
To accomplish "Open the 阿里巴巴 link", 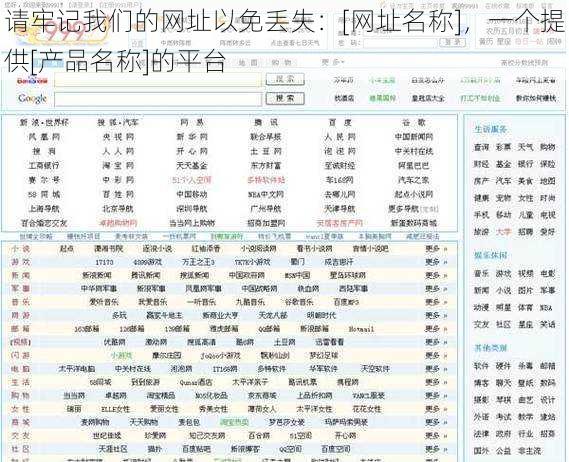I will [x=414, y=165].
